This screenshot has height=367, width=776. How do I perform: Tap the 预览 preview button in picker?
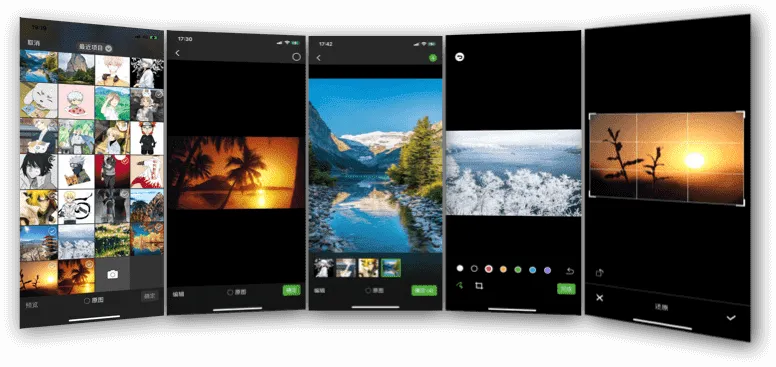[x=32, y=305]
